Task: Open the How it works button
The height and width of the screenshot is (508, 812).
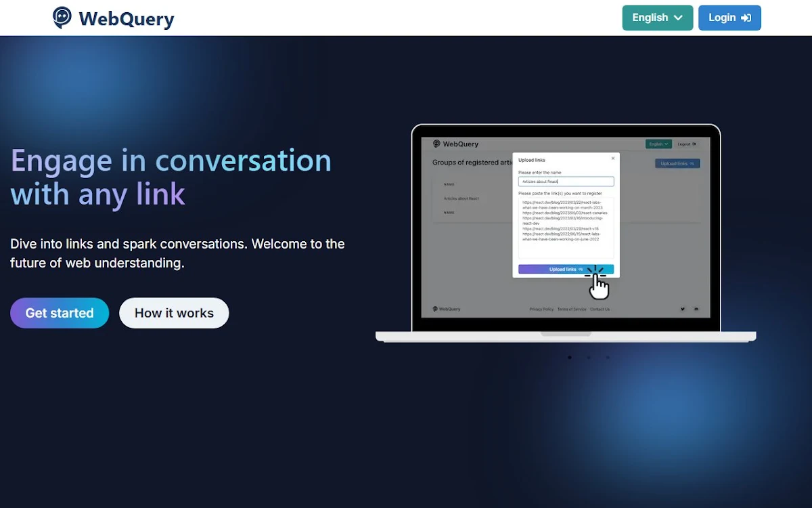Action: 174,313
